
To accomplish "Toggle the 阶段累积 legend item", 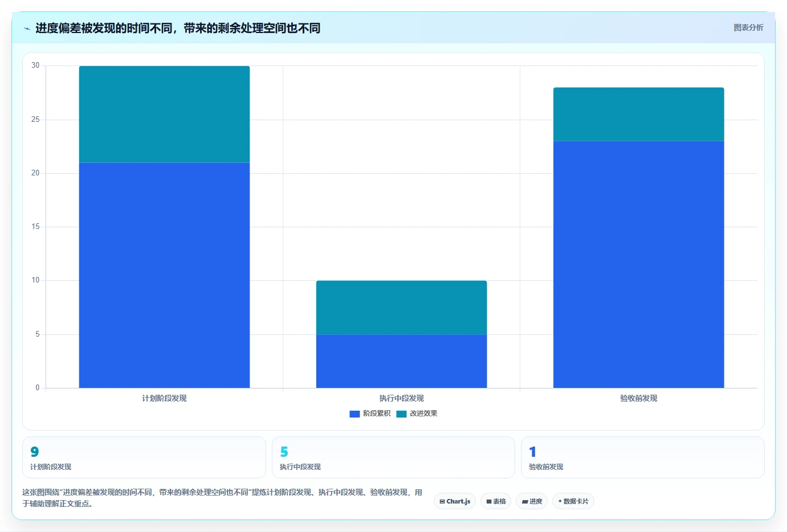I will click(370, 414).
